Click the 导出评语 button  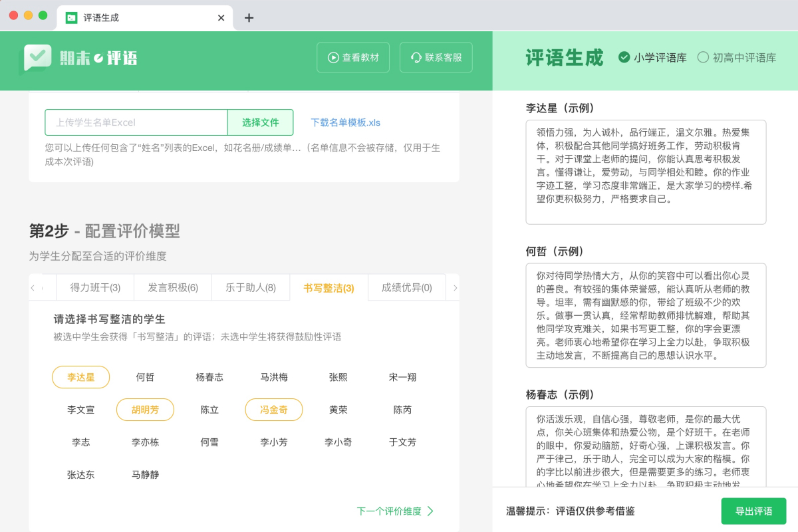[x=753, y=511]
